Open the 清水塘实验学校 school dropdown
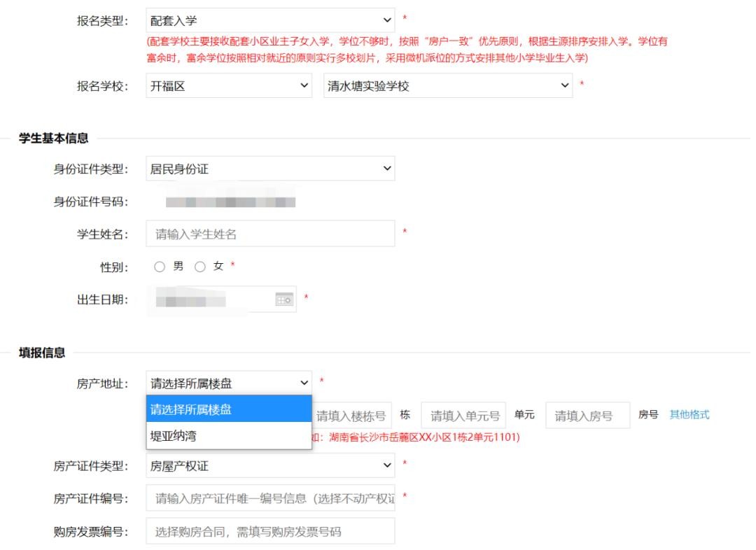The image size is (756, 550). [x=447, y=86]
